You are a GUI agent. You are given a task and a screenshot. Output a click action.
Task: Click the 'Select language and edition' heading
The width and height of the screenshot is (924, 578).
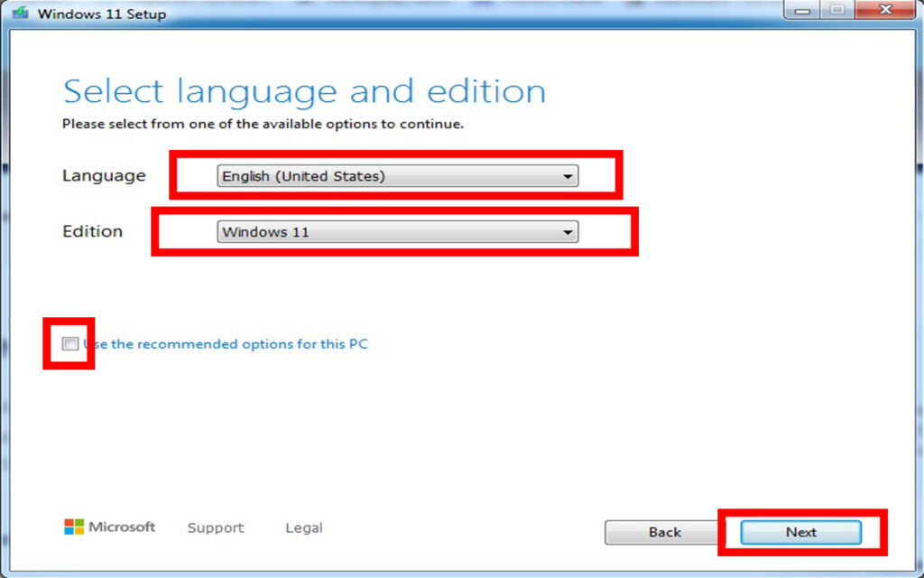[x=304, y=91]
